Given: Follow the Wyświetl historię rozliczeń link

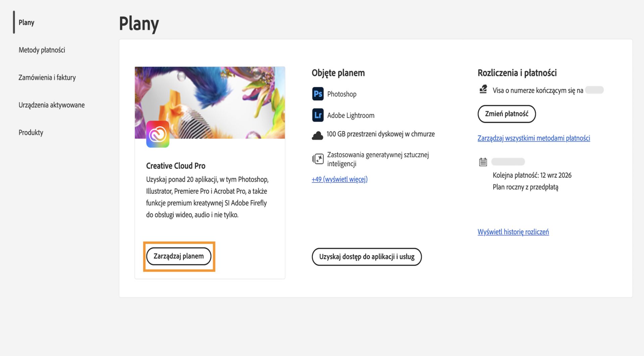Looking at the screenshot, I should pyautogui.click(x=513, y=232).
